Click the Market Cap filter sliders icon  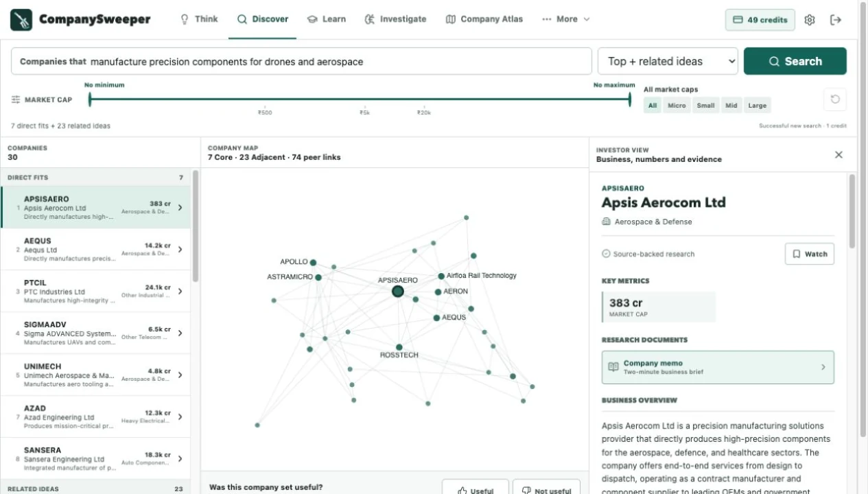coord(16,99)
